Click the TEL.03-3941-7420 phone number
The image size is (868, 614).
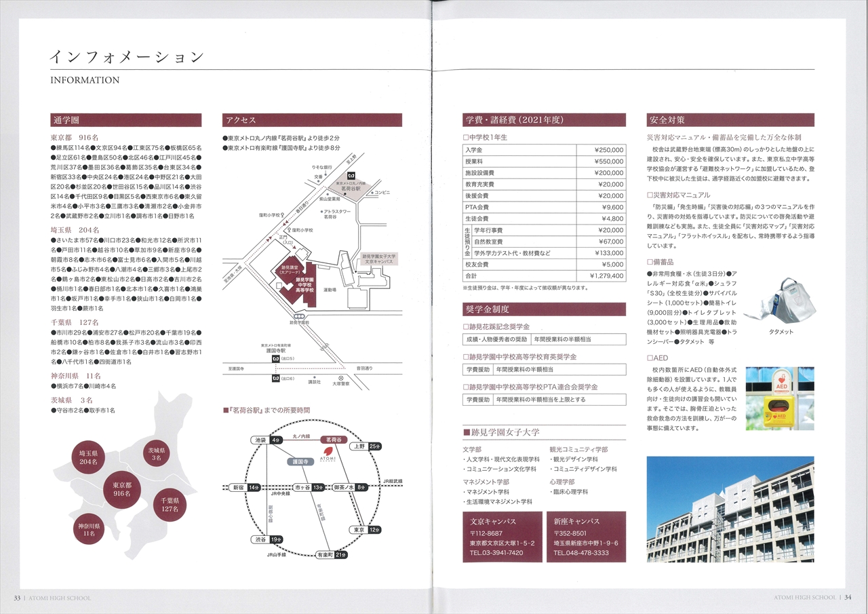(496, 553)
